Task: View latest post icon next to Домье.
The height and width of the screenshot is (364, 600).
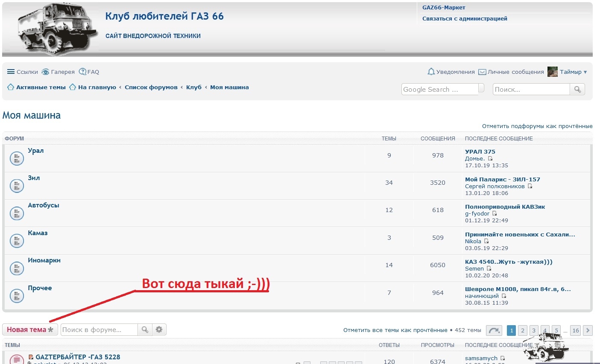Action: [x=490, y=159]
